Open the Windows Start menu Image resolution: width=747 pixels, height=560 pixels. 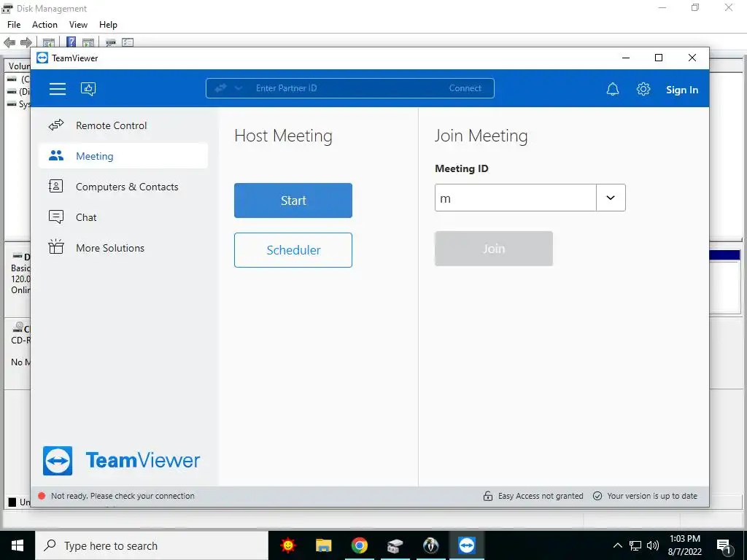[x=18, y=545]
